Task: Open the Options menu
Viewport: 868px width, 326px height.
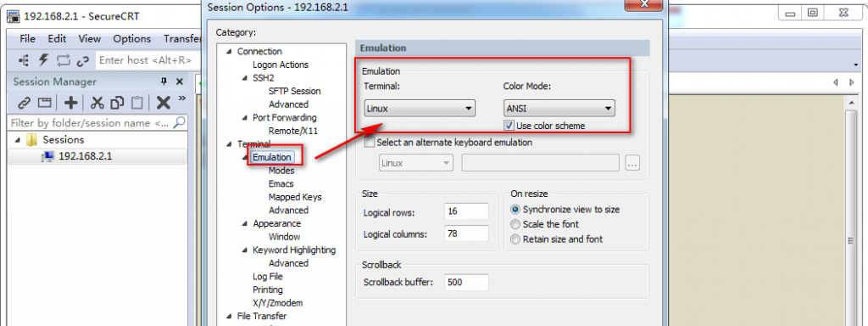Action: [132, 39]
